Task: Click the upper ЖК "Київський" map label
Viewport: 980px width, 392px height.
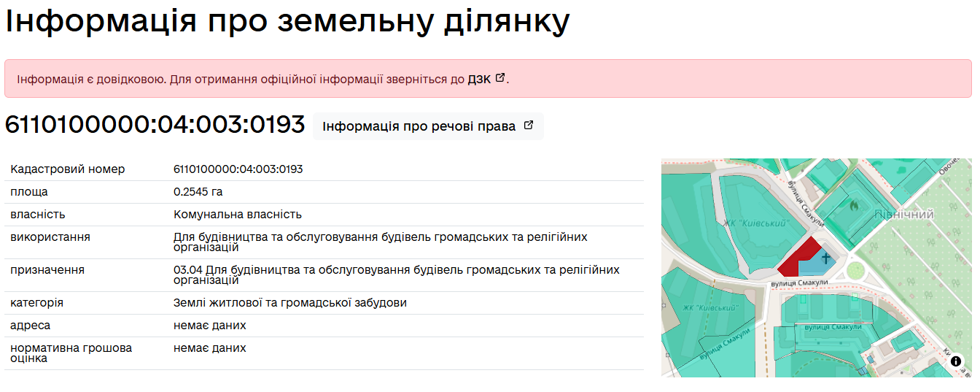Action: tap(756, 223)
